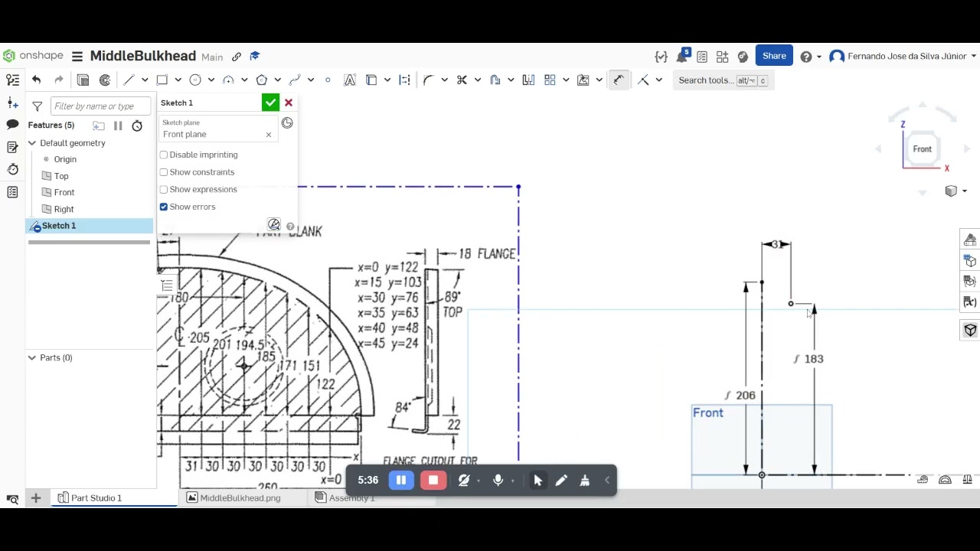
Task: Enable Show expressions checkbox
Action: click(x=164, y=190)
